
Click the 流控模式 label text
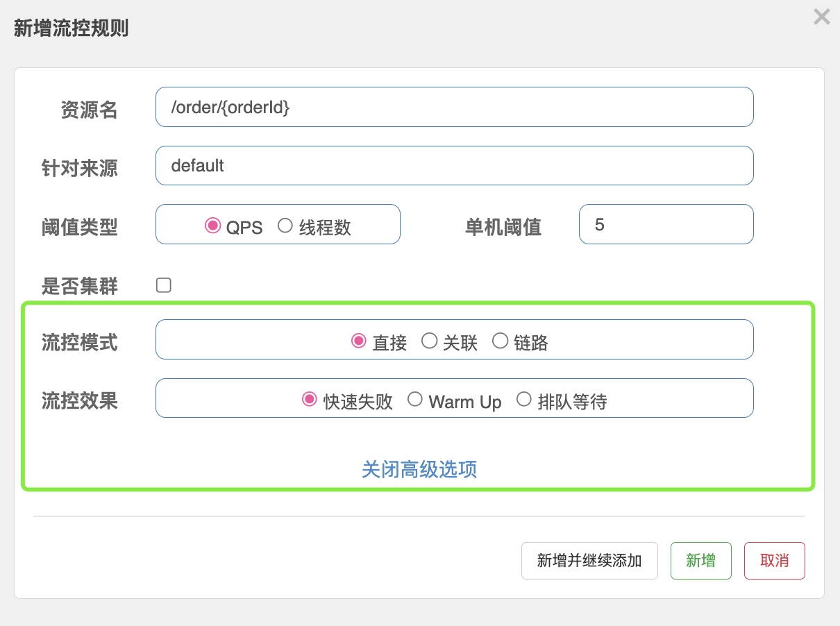pos(80,342)
